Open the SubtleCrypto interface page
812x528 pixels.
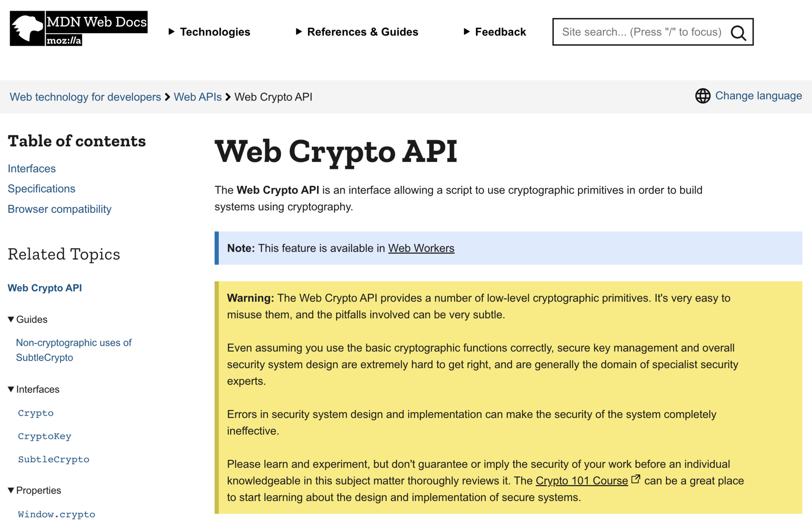[x=54, y=460]
